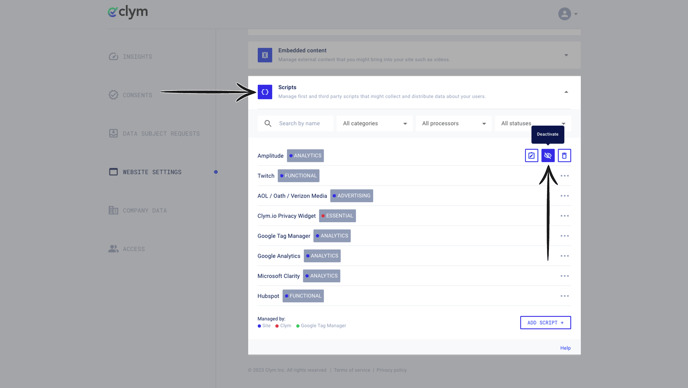Open the Help link
688x388 pixels.
(x=565, y=348)
